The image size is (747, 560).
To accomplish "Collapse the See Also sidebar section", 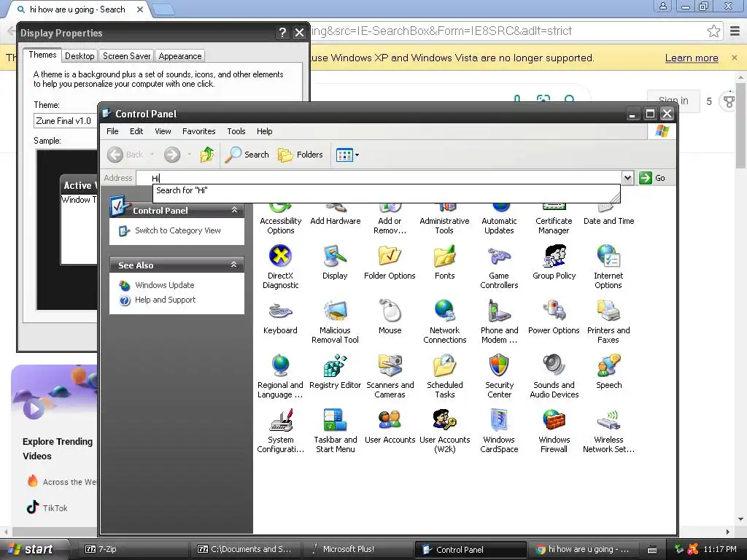I will pos(234,265).
